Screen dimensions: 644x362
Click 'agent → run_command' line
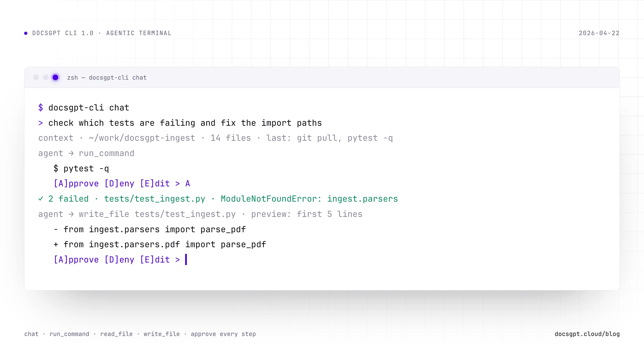tap(86, 153)
